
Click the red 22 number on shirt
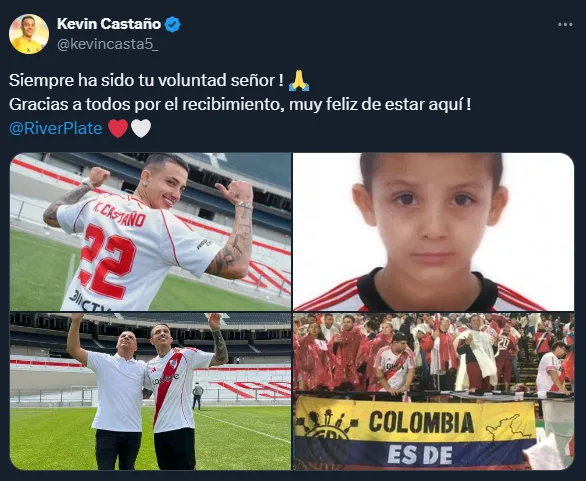[107, 261]
